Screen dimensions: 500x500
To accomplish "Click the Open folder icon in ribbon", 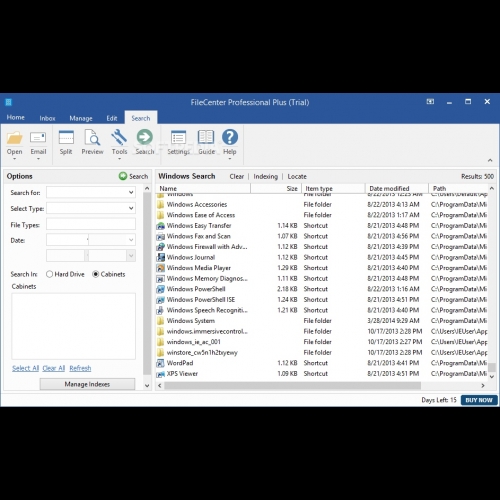I will coord(14,138).
